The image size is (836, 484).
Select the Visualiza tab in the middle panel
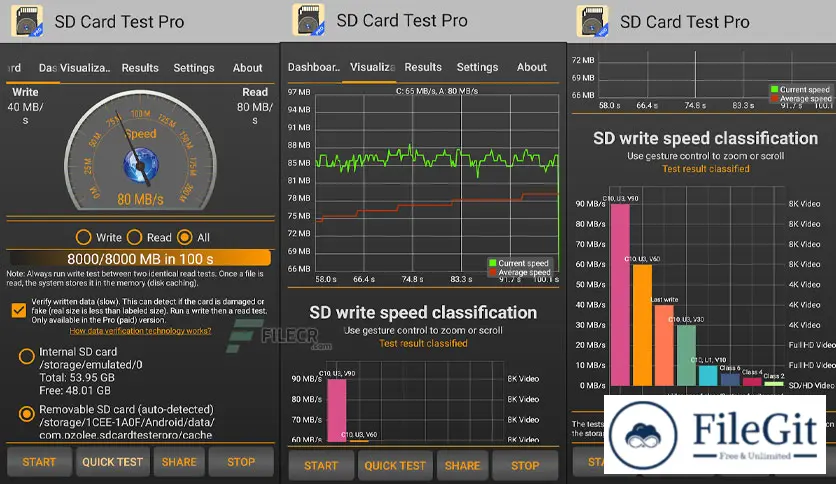(372, 67)
